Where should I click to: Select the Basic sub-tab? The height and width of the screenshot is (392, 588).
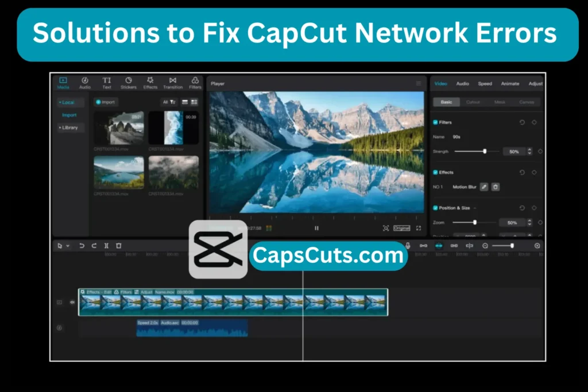coord(446,102)
